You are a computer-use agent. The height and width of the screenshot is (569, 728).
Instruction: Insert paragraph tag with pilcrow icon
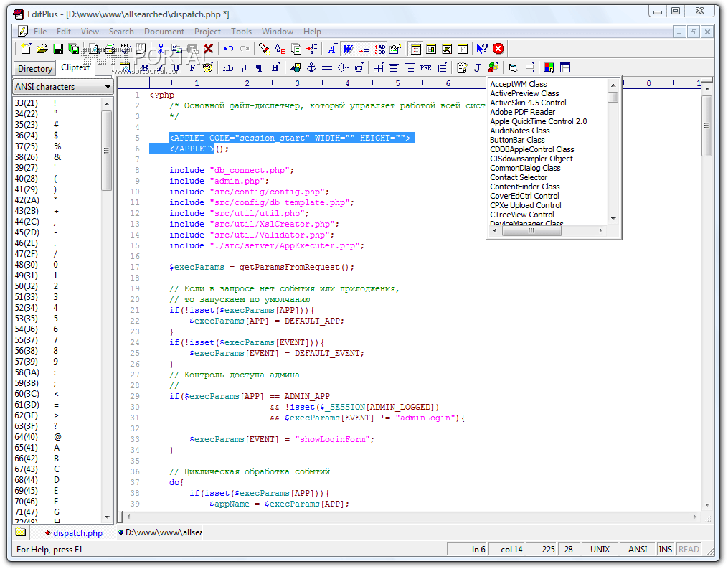259,68
